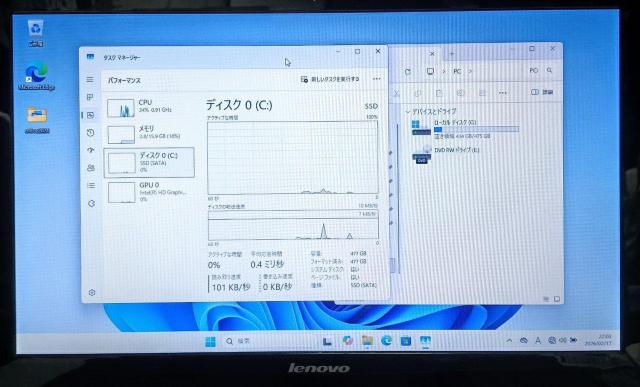Open App history page in Task Manager sidebar
Screen dimensions: 640x387
coord(91,133)
